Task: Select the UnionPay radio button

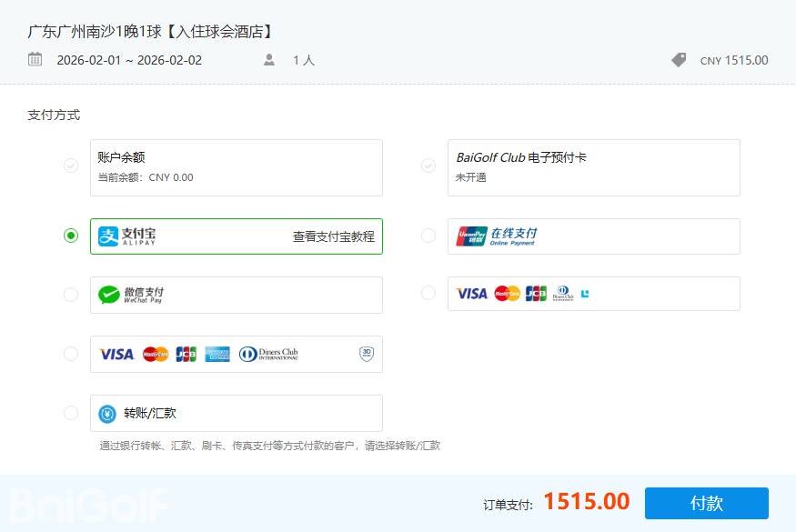Action: coord(428,236)
